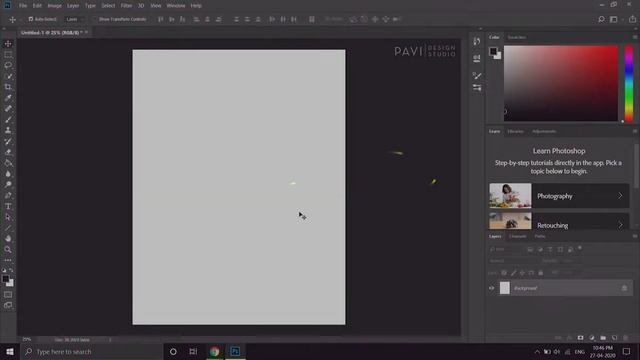
Task: Open the Auto-Select Layer dropdown
Action: click(x=75, y=19)
